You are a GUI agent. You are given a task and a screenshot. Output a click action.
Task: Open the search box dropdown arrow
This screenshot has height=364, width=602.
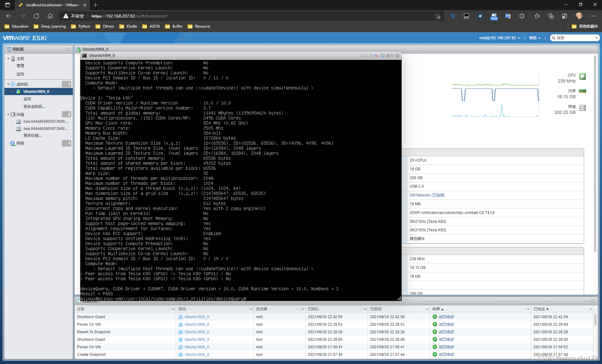(x=596, y=38)
